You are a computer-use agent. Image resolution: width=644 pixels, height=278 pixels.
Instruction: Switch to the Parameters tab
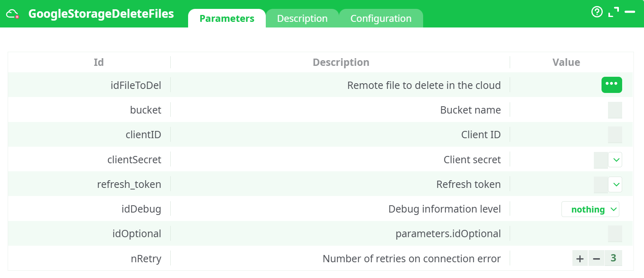click(227, 19)
